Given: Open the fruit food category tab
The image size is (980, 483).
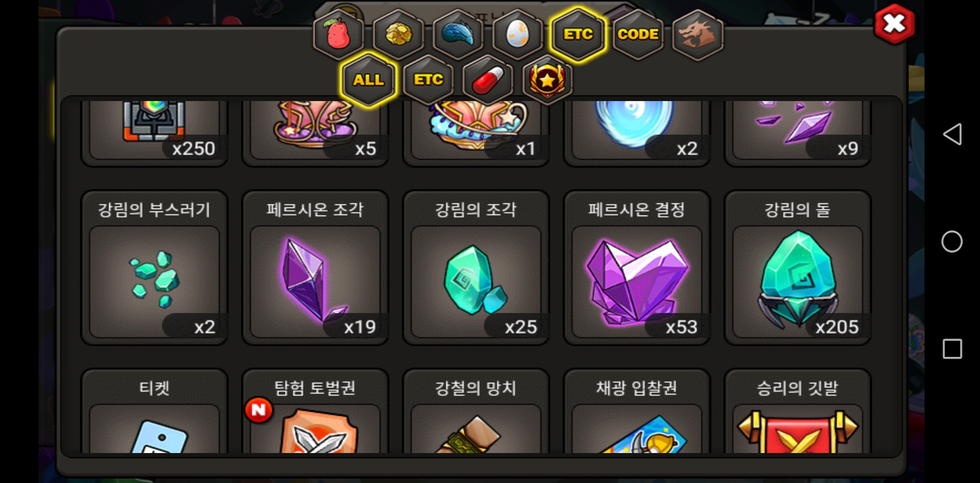Looking at the screenshot, I should point(338,34).
